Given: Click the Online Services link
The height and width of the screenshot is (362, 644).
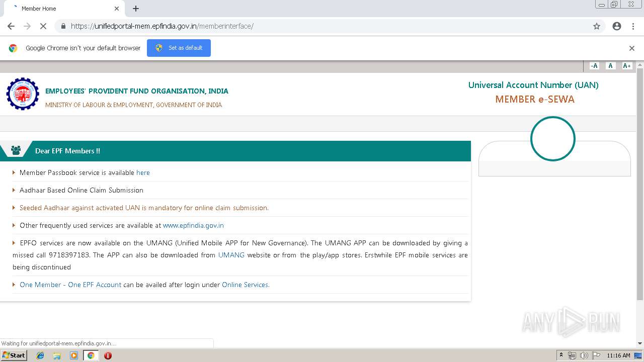Looking at the screenshot, I should (x=245, y=285).
